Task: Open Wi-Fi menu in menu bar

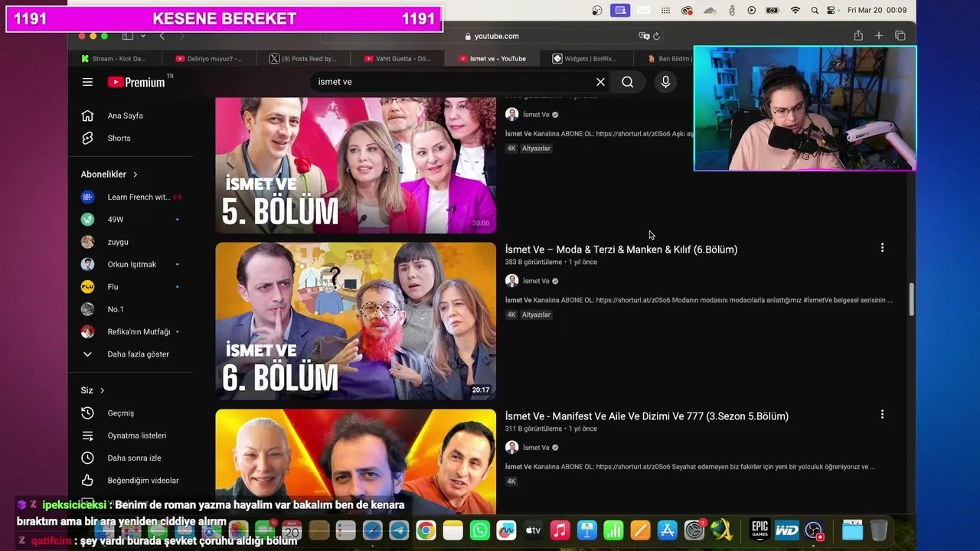Action: pos(795,10)
